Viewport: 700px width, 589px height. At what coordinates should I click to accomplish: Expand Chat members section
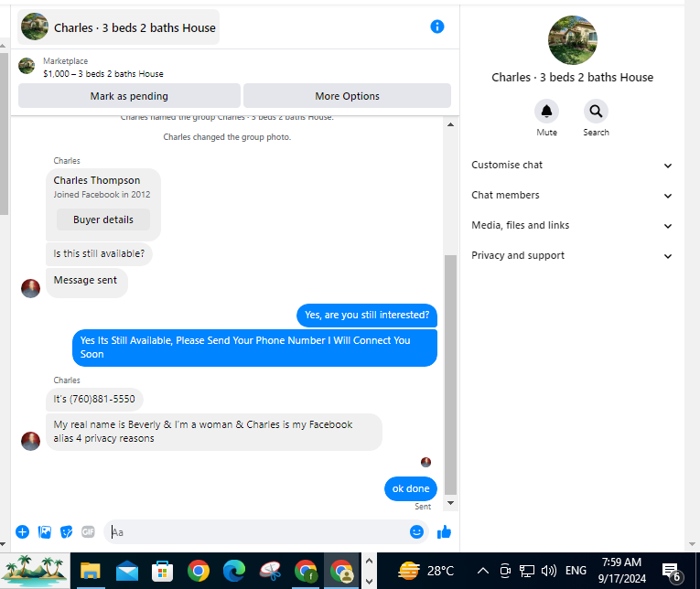(571, 196)
